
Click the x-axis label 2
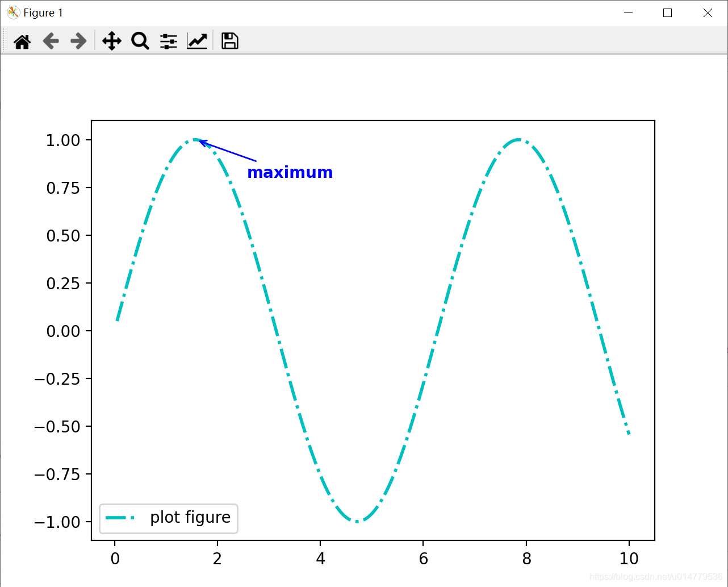tap(217, 559)
